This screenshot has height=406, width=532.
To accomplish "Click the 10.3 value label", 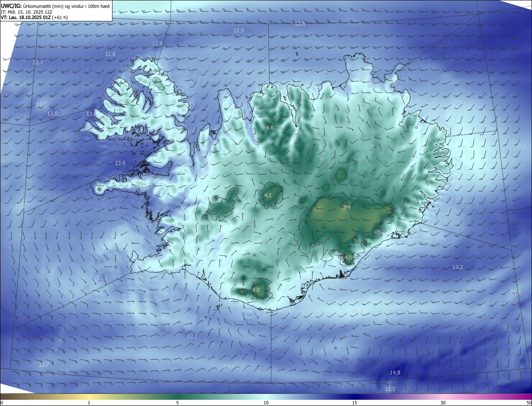I will click(357, 312).
